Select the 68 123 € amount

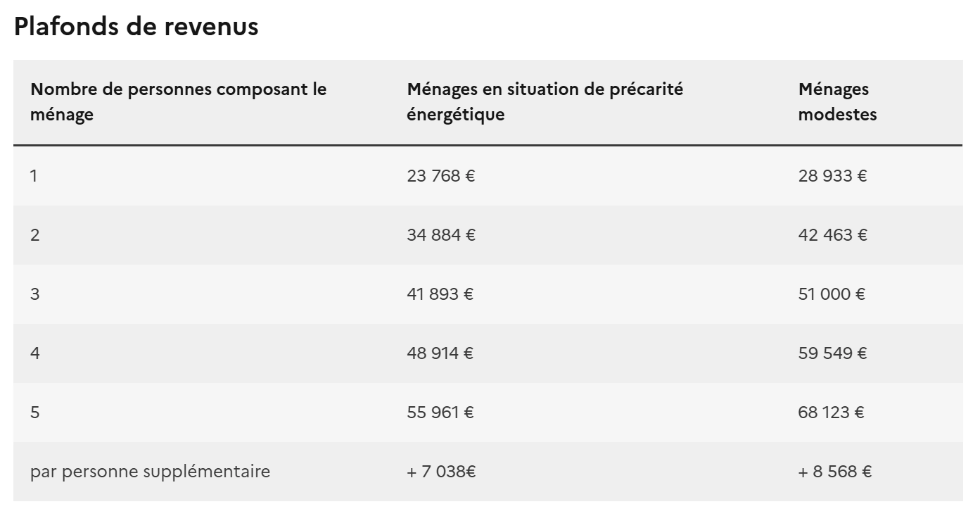[x=831, y=413]
